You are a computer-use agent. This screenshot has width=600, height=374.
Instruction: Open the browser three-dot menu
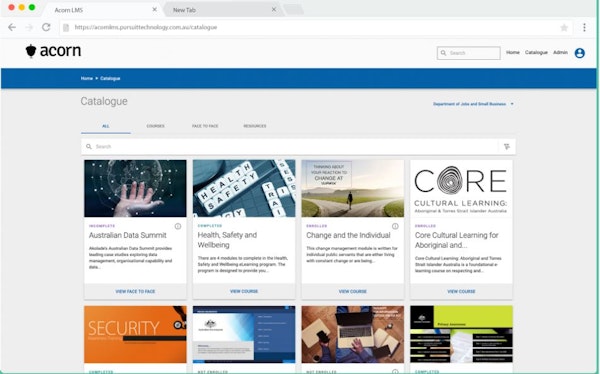coord(584,27)
